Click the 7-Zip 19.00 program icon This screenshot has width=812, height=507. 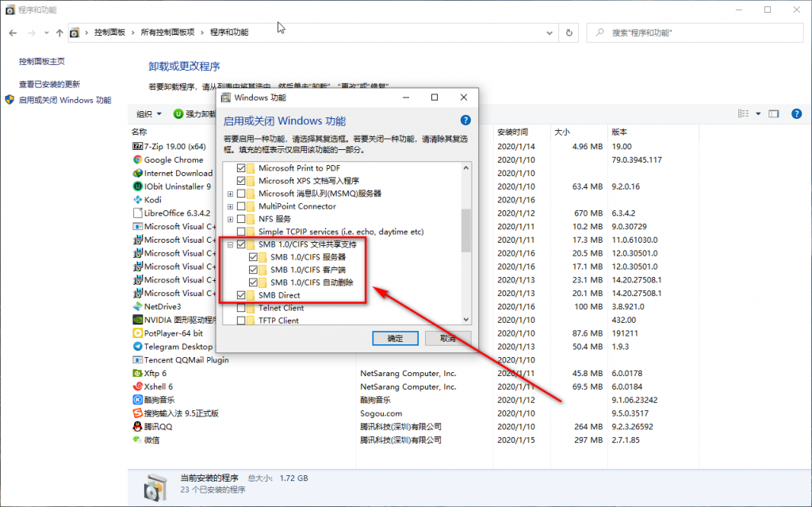137,146
